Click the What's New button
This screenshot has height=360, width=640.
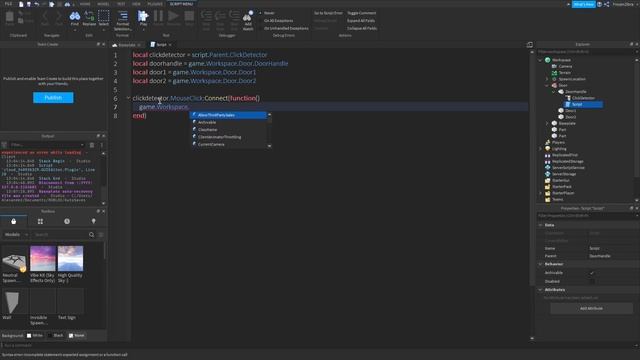click(583, 4)
